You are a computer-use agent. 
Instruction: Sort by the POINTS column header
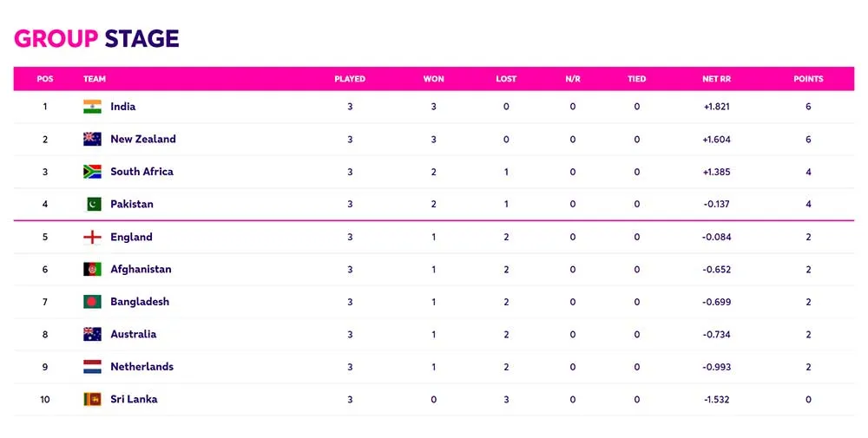(808, 79)
